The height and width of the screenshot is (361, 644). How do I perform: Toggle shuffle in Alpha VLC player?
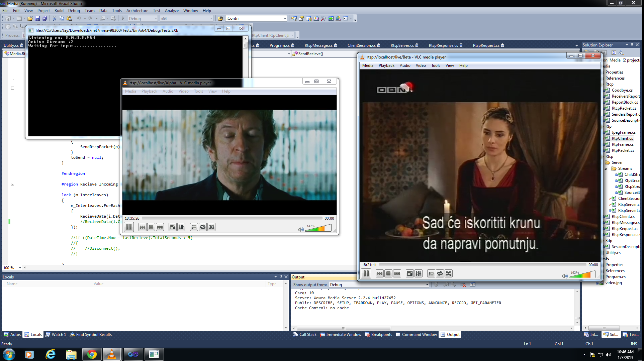pyautogui.click(x=211, y=227)
